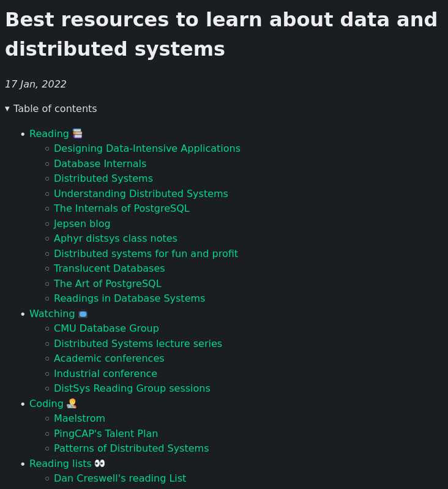The width and height of the screenshot is (448, 489).
Task: Click the eyes emoji beside Reading lists
Action: click(x=100, y=463)
